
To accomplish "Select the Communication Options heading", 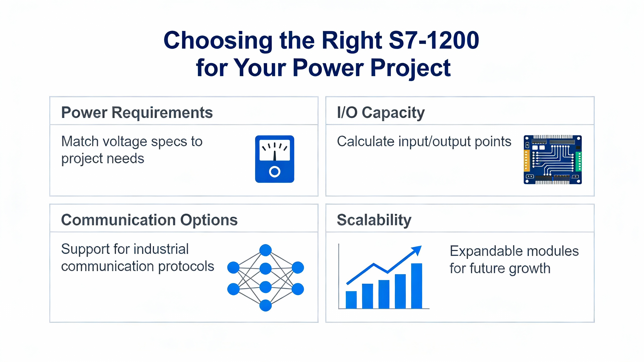I will point(149,220).
